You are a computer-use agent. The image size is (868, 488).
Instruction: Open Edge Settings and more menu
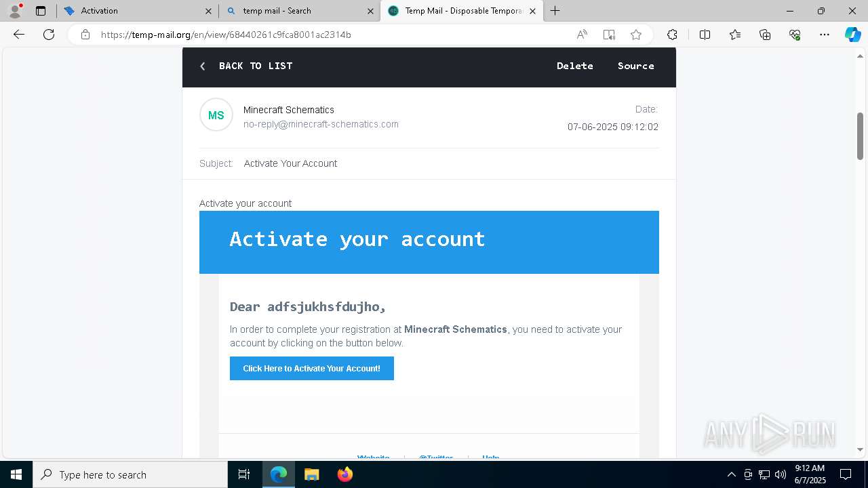825,35
